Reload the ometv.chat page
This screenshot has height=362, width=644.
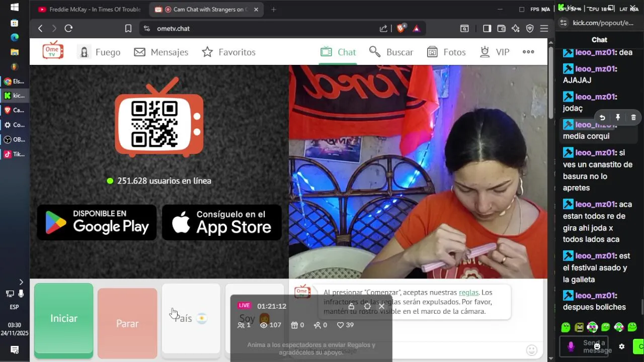click(x=68, y=29)
